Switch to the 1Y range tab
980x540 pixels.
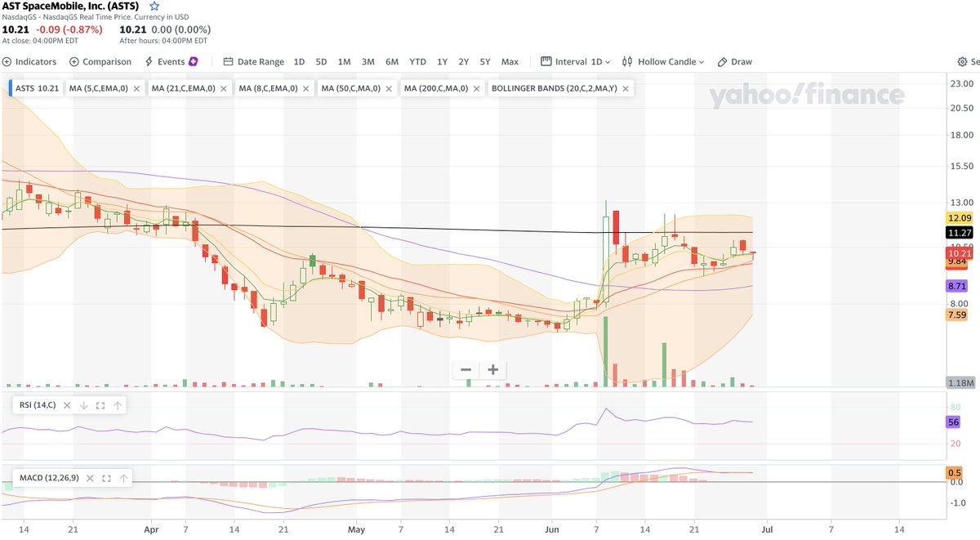[x=442, y=61]
